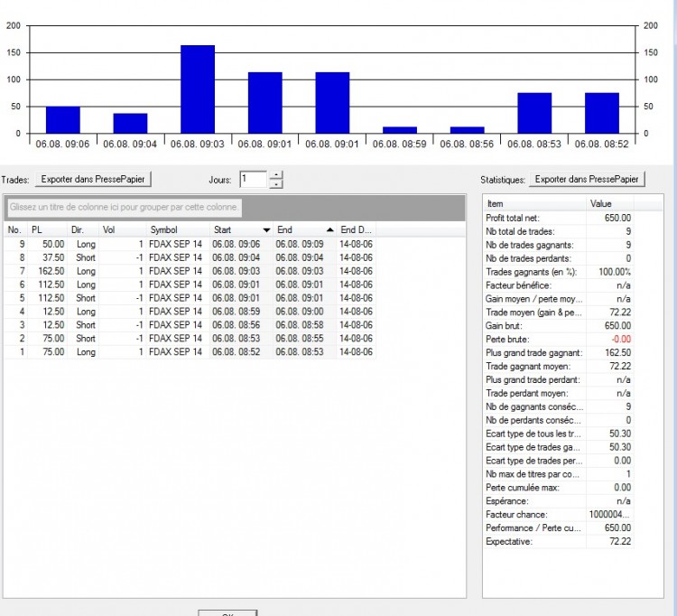Click the Item column header in statistics
The height and width of the screenshot is (616, 677).
tap(534, 203)
